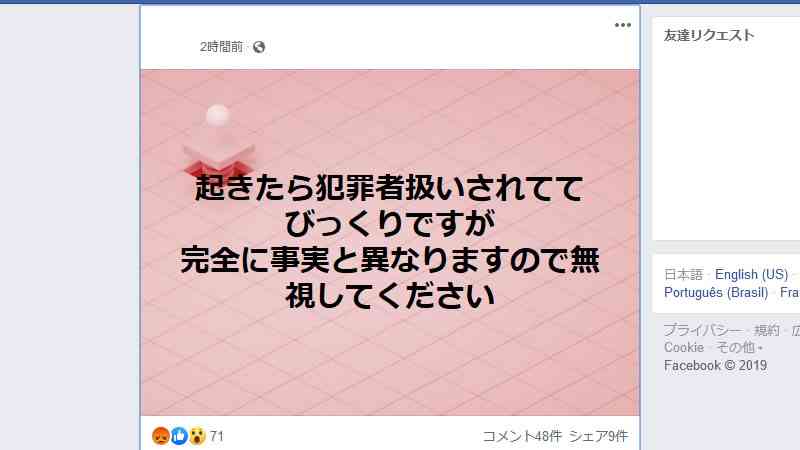Select English (US) language

coord(751,274)
